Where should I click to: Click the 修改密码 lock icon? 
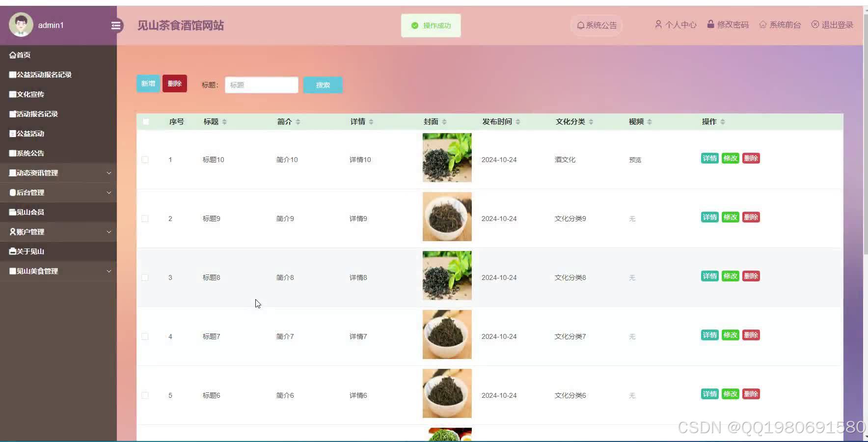[x=710, y=24]
